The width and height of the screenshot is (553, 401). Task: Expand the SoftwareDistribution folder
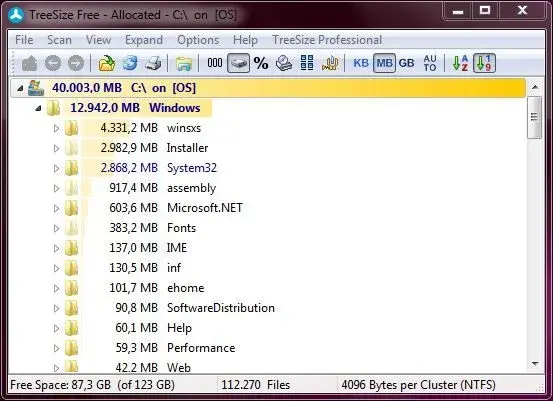click(x=56, y=309)
